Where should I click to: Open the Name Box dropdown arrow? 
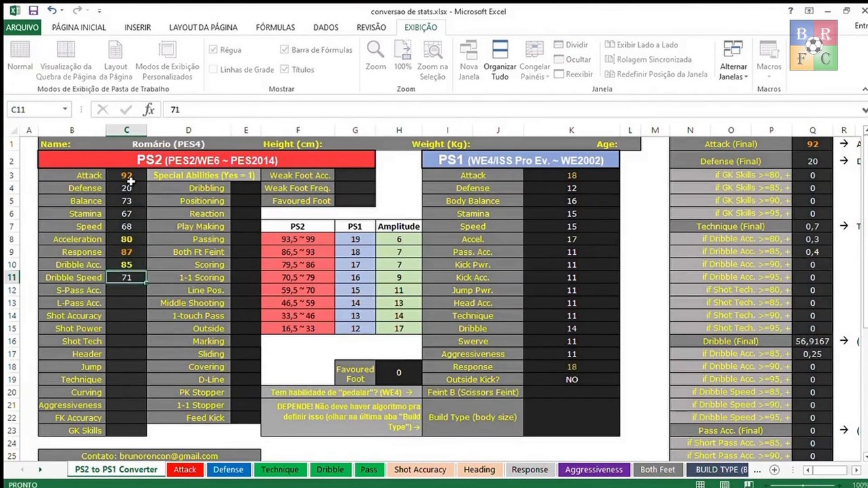click(x=64, y=110)
